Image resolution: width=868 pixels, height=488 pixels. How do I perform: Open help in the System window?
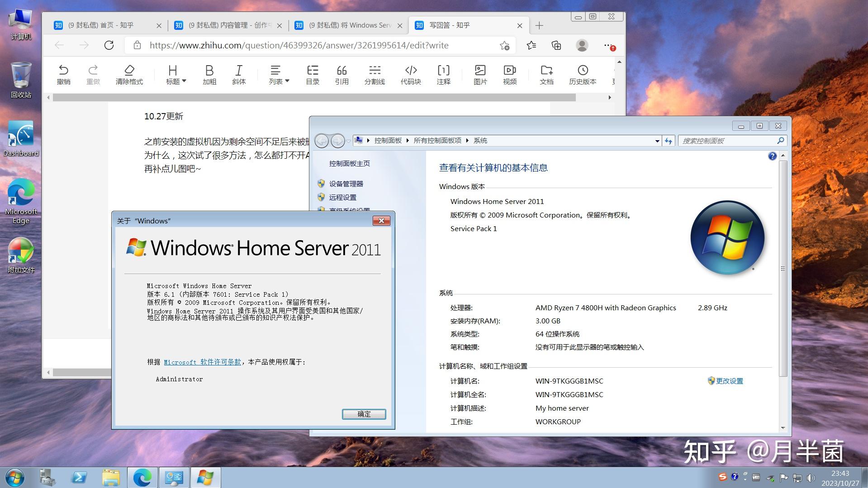pyautogui.click(x=773, y=156)
